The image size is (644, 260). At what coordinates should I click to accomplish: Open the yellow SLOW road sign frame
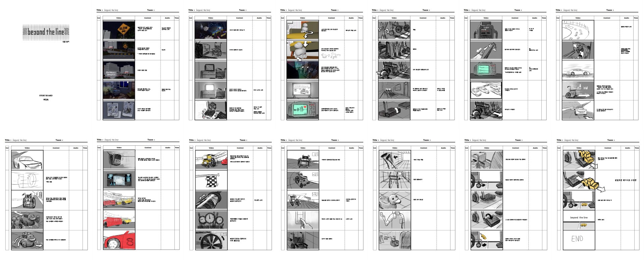click(x=118, y=30)
